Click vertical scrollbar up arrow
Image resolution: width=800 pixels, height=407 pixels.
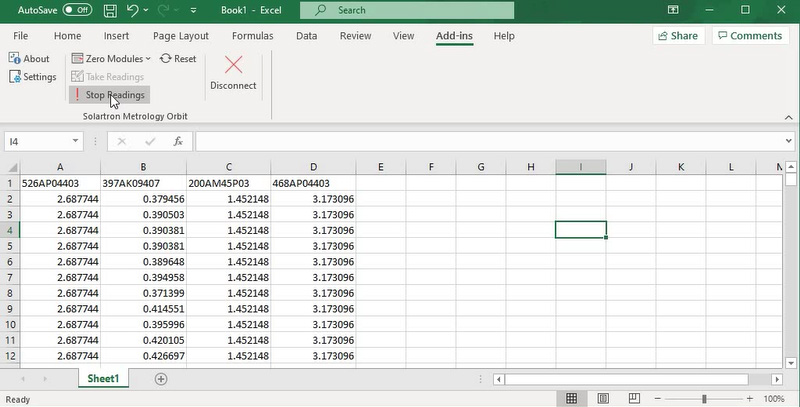(791, 167)
